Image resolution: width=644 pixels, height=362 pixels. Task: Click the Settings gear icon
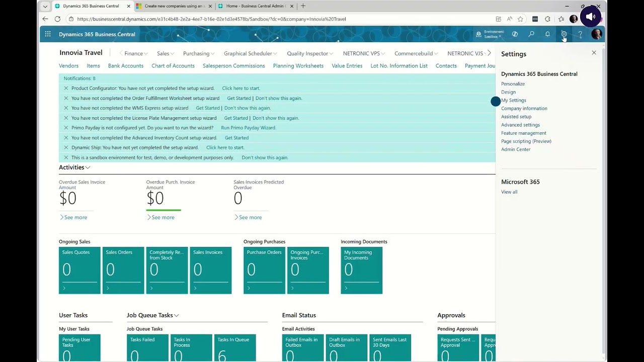click(564, 34)
